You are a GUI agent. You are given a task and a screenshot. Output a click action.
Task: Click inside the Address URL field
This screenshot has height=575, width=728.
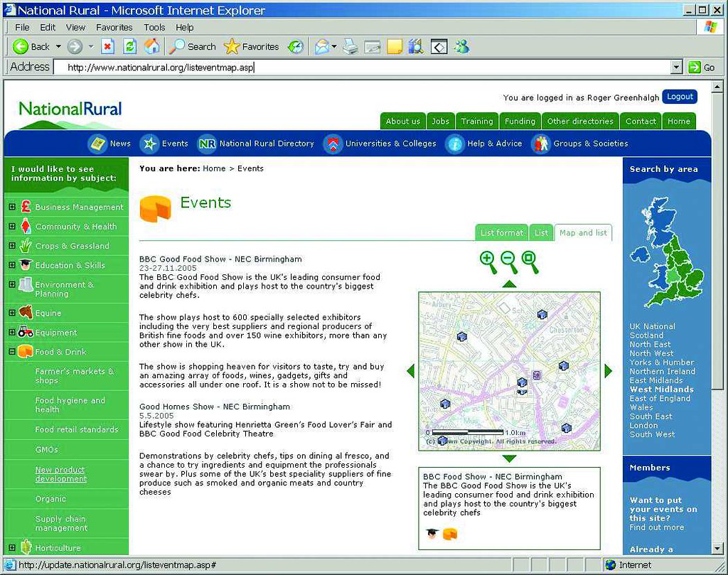355,68
